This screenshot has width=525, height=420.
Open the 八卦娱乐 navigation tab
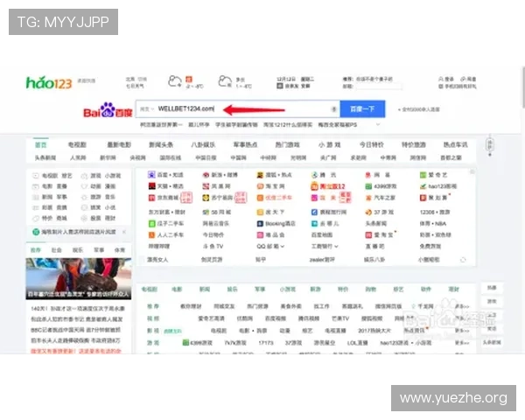(x=203, y=144)
